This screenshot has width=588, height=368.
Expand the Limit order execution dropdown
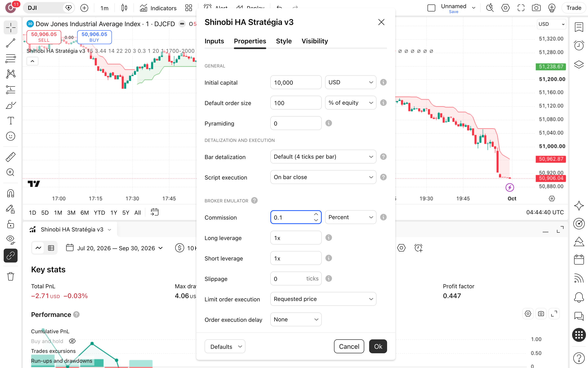pos(323,299)
